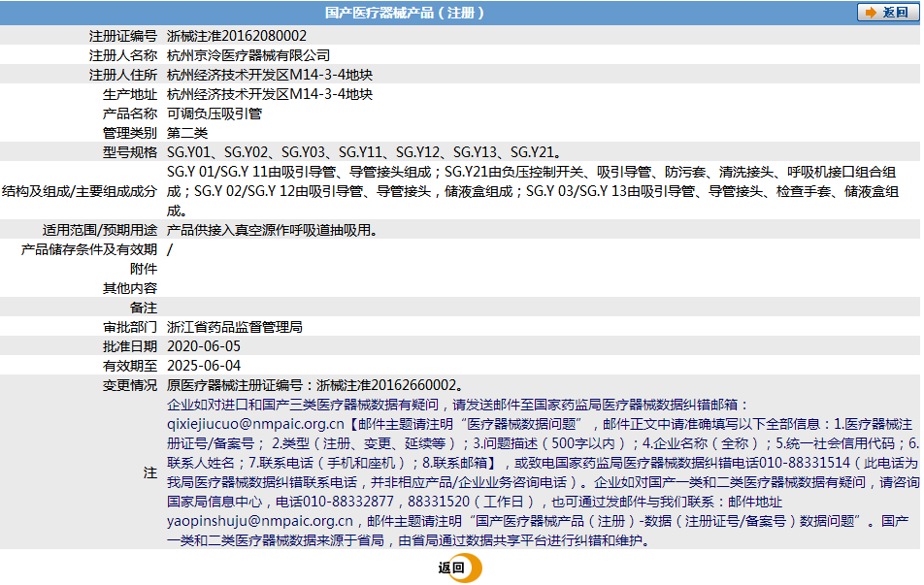The width and height of the screenshot is (924, 585).
Task: Click registrant name 杭州京泠医疗器械有限公司
Action: coord(248,55)
